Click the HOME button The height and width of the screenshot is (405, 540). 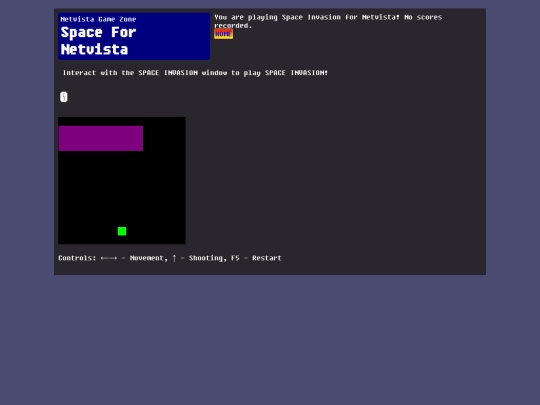[223, 34]
